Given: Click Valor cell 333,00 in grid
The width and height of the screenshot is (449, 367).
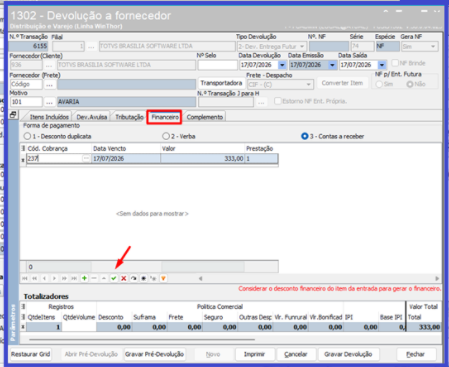Looking at the screenshot, I should pyautogui.click(x=203, y=159).
